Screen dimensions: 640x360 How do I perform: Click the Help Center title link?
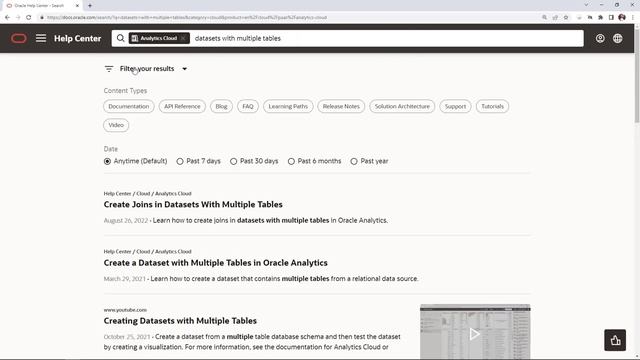pos(78,38)
